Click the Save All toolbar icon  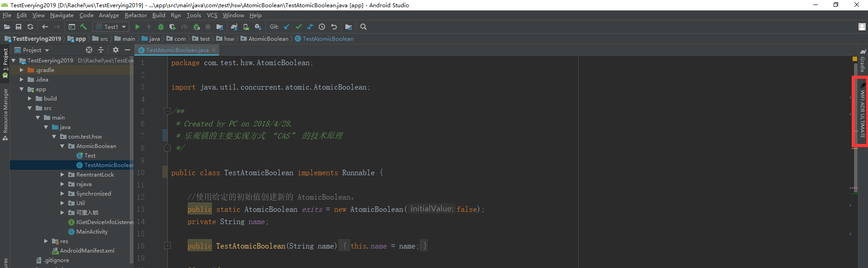click(19, 27)
